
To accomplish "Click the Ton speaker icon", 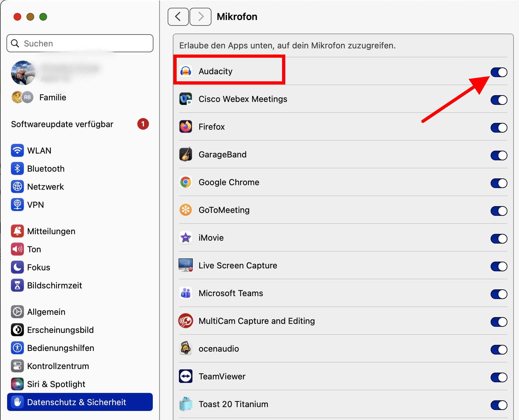I will [17, 249].
